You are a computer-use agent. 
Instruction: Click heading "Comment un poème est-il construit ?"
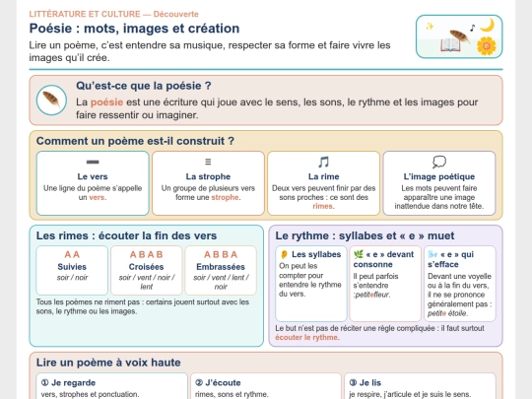[135, 141]
